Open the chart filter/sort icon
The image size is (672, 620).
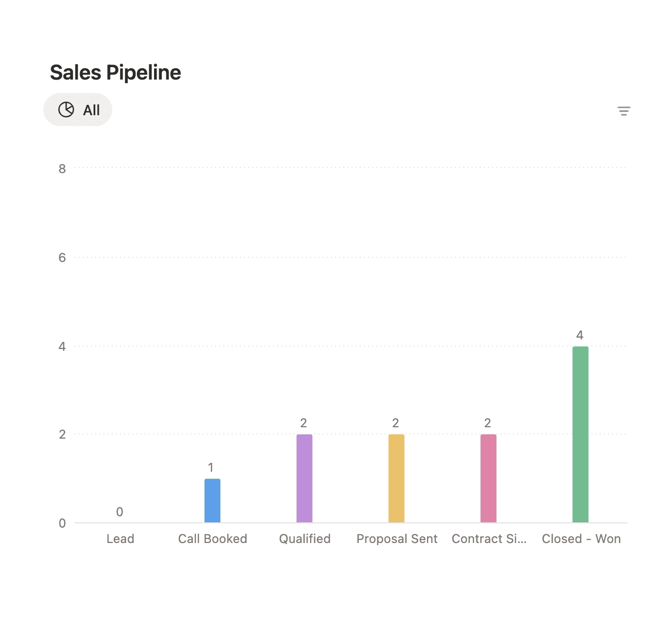coord(624,111)
